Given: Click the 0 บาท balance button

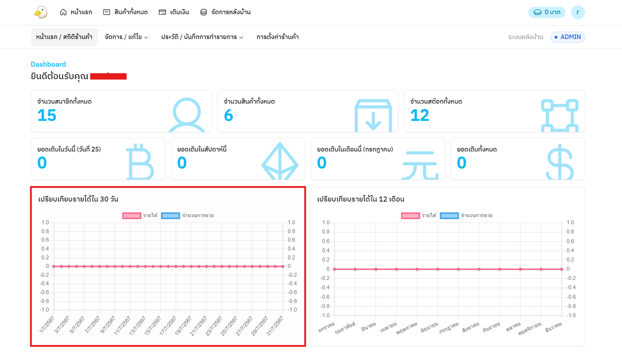Looking at the screenshot, I should (x=547, y=12).
